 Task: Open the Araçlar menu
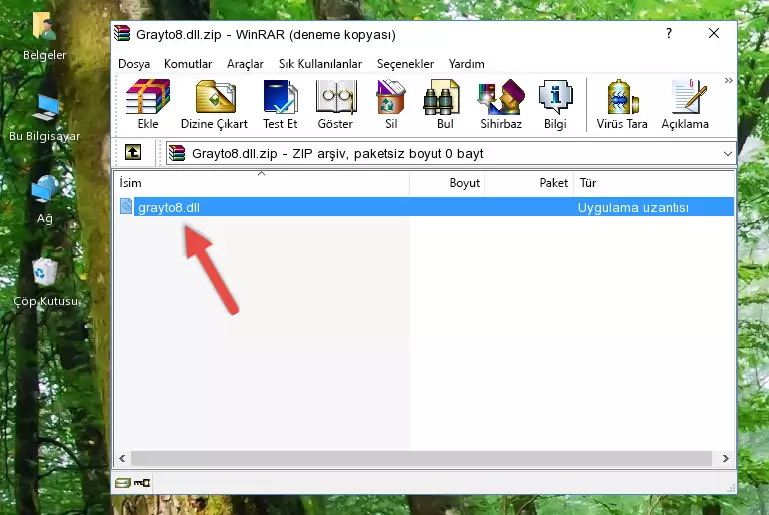[x=245, y=64]
